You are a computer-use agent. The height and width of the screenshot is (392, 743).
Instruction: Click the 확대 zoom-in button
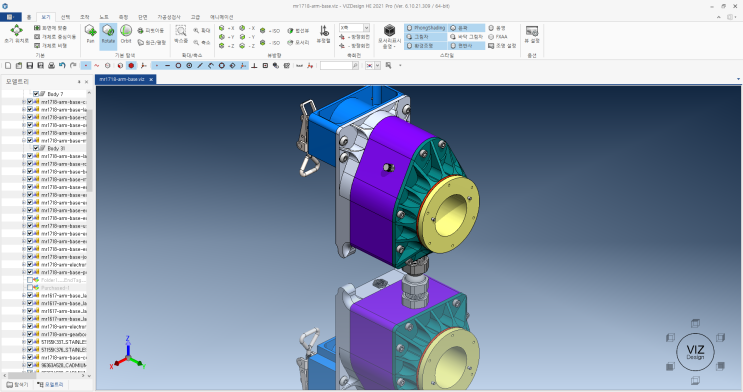tap(201, 30)
